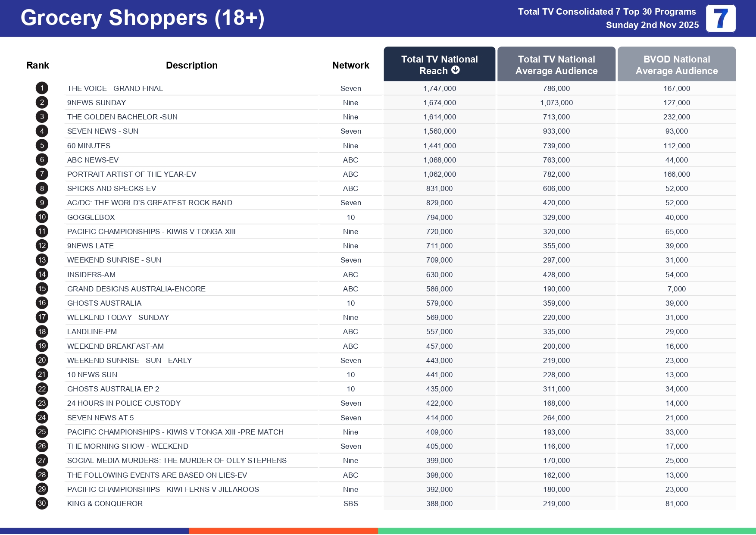Click KING & CONQUEROR program name

[105, 504]
